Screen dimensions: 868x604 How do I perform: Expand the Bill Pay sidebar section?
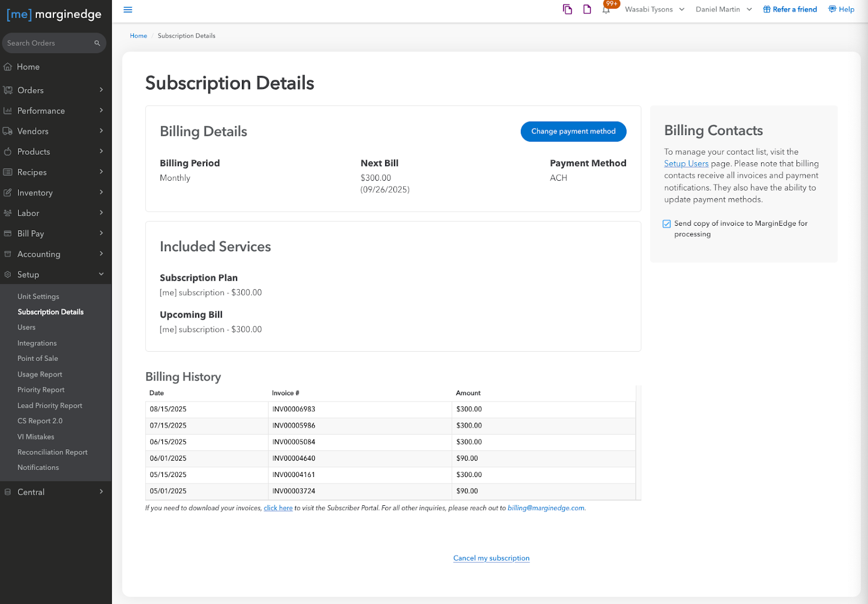click(54, 233)
